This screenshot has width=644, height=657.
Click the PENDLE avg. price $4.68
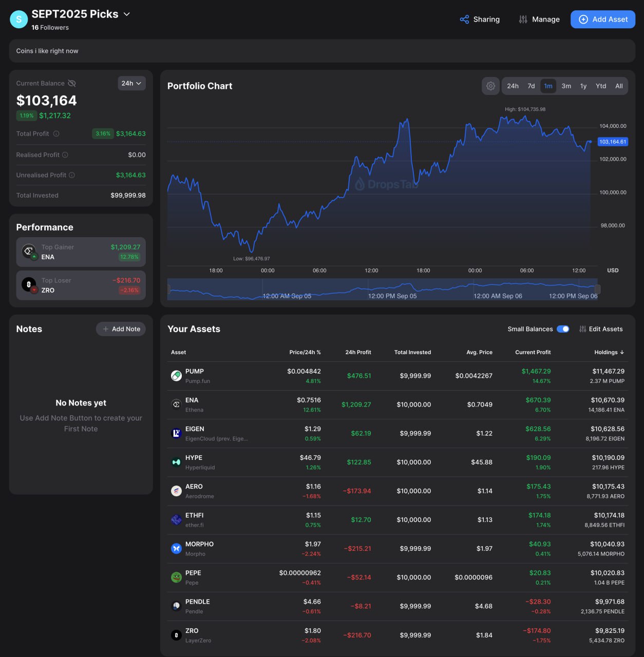(x=484, y=606)
